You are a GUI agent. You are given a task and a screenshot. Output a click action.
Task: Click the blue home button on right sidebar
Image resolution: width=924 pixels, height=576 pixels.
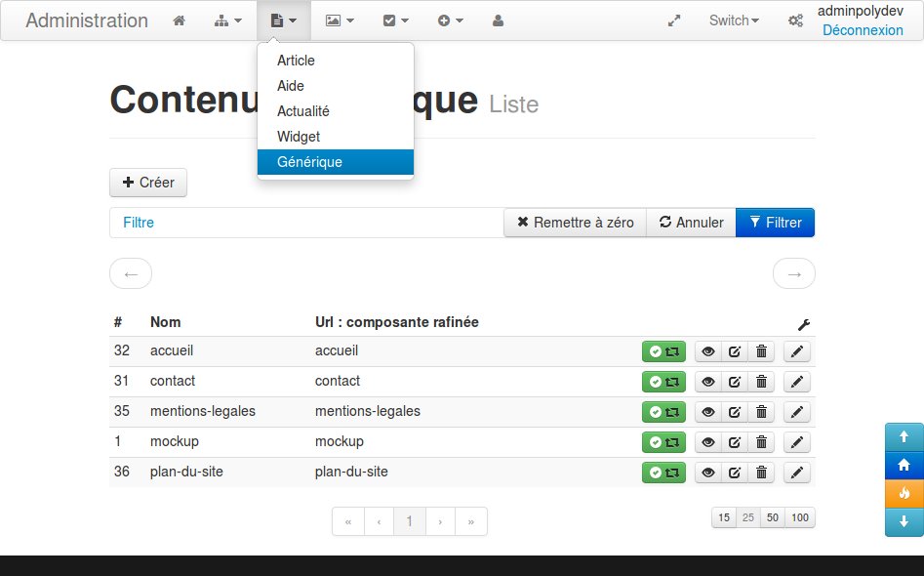coord(904,465)
